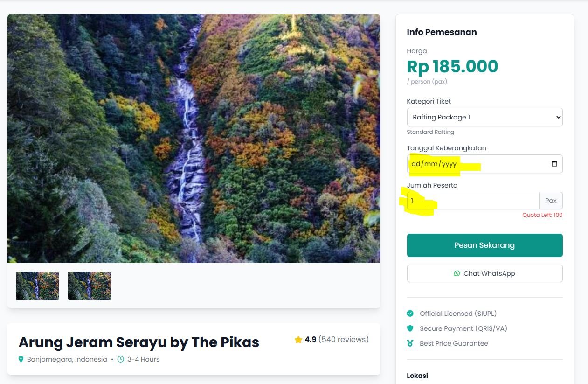Click the Secure Payment shield icon
588x384 pixels.
coord(411,328)
